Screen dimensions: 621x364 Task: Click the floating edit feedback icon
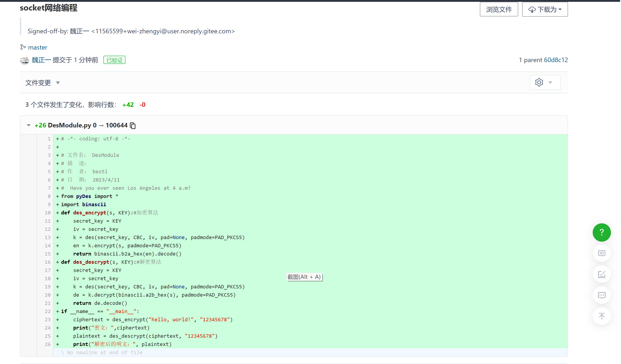(x=601, y=274)
